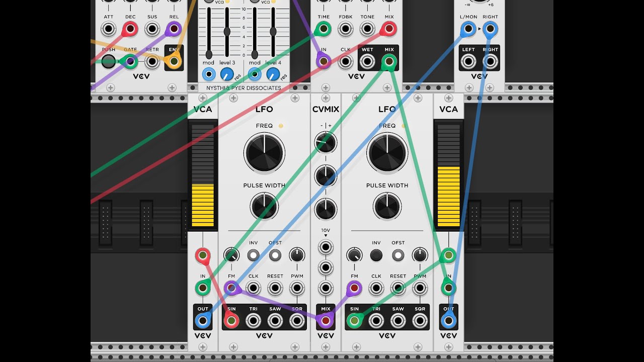Image resolution: width=644 pixels, height=362 pixels.
Task: Click the top CVMIX input jack under 10V
Action: [326, 247]
